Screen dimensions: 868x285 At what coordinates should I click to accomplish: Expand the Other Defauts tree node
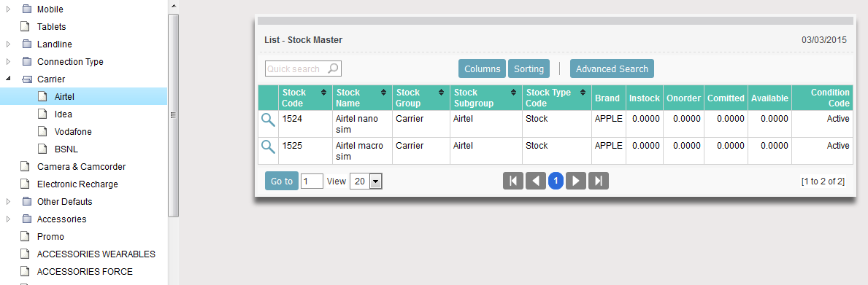click(8, 202)
